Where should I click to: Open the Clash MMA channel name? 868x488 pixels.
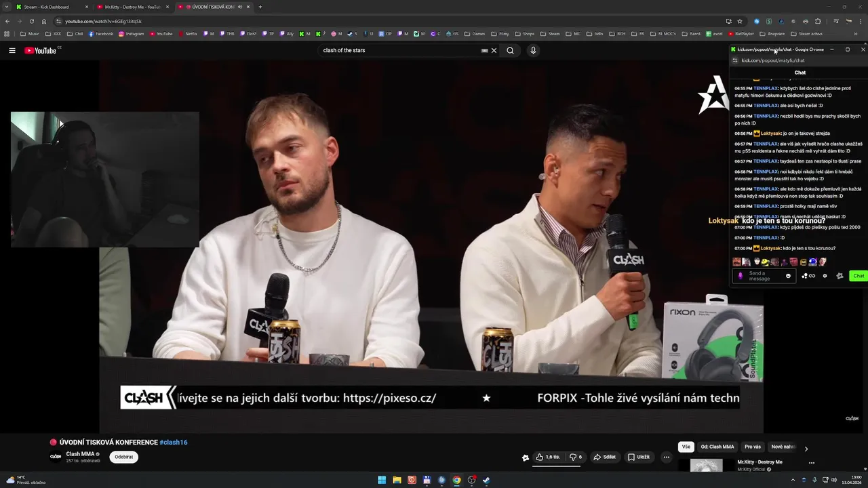coord(80,454)
